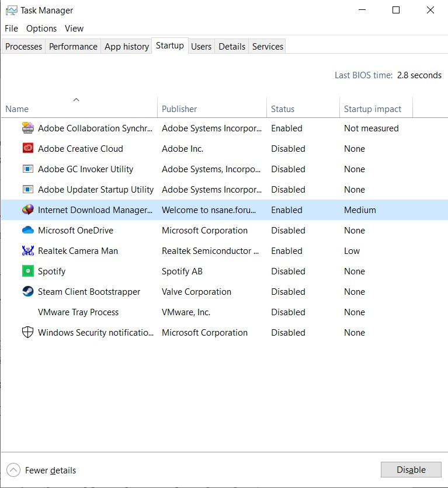Click the Windows Security shield icon
The height and width of the screenshot is (488, 448).
point(27,333)
